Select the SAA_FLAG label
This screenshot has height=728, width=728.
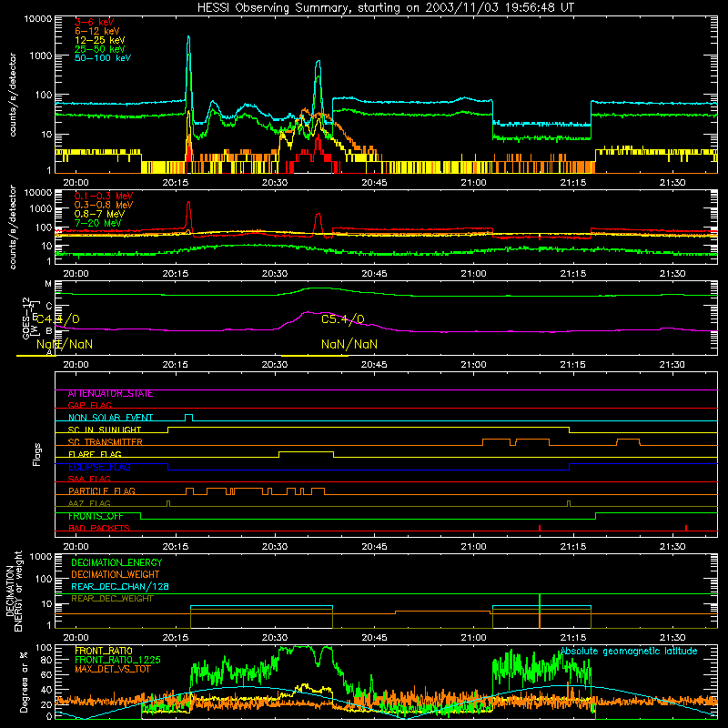point(89,479)
